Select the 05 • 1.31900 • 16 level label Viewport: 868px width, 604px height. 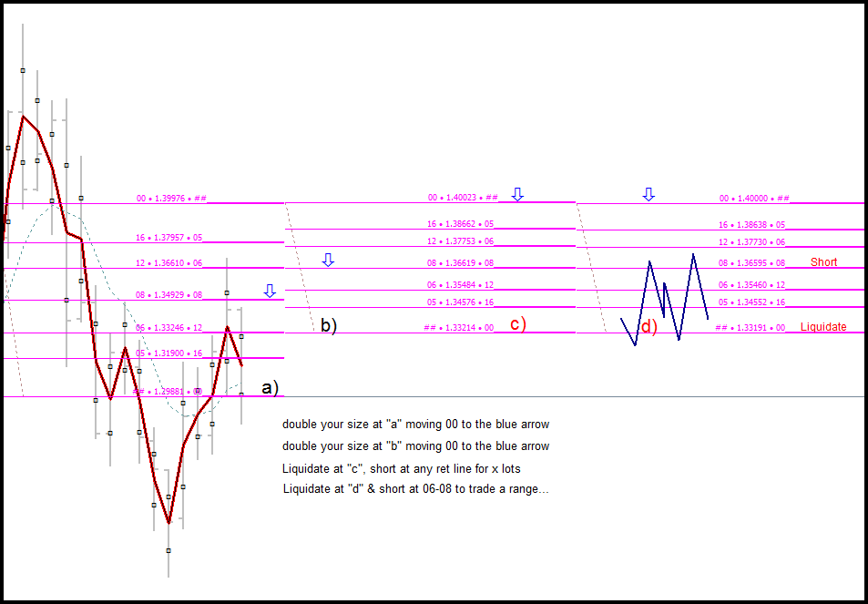click(169, 353)
